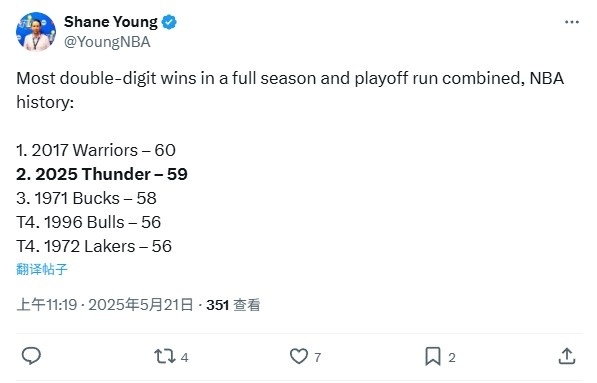Open the @YoungNBA handle link

pos(107,42)
